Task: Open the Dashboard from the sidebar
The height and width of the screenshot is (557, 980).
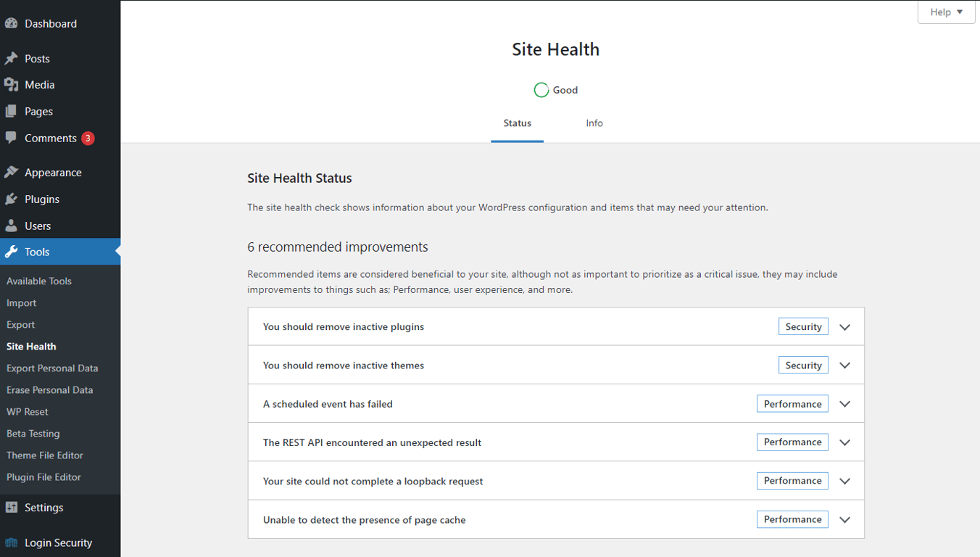Action: click(x=12, y=23)
